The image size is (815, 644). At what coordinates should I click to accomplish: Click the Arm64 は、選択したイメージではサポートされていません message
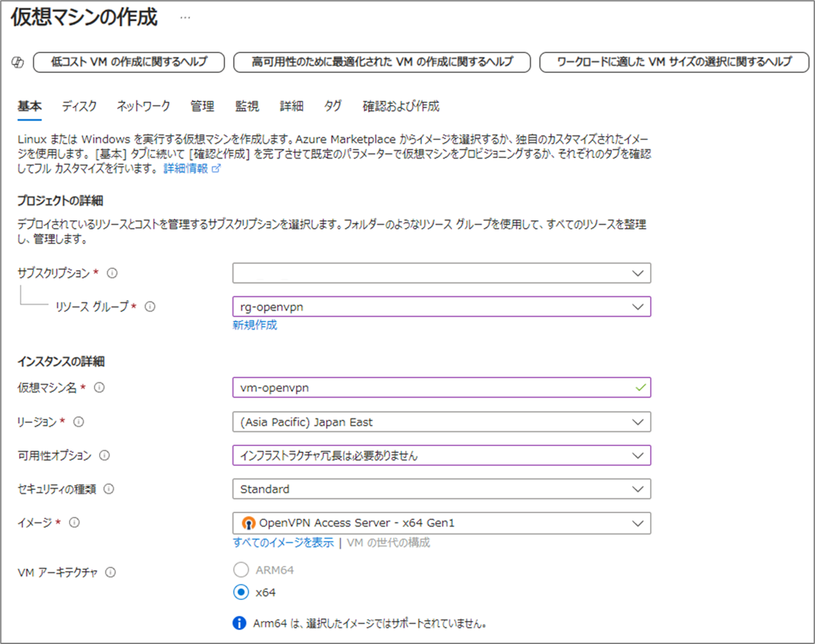[x=370, y=624]
